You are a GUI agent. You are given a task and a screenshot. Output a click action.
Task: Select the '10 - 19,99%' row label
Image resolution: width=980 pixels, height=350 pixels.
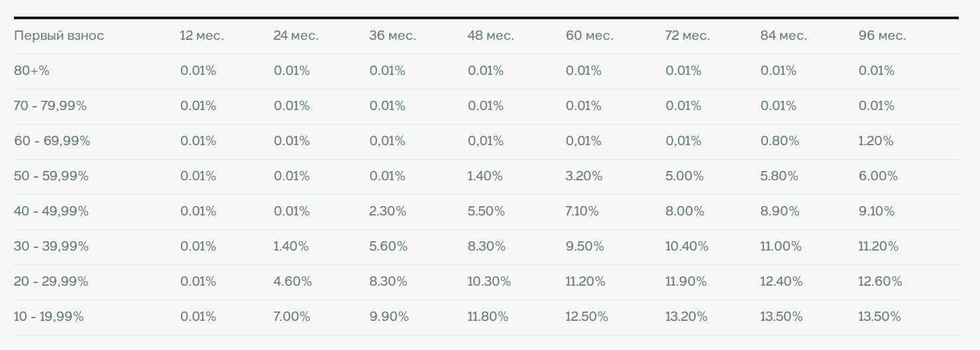point(49,317)
